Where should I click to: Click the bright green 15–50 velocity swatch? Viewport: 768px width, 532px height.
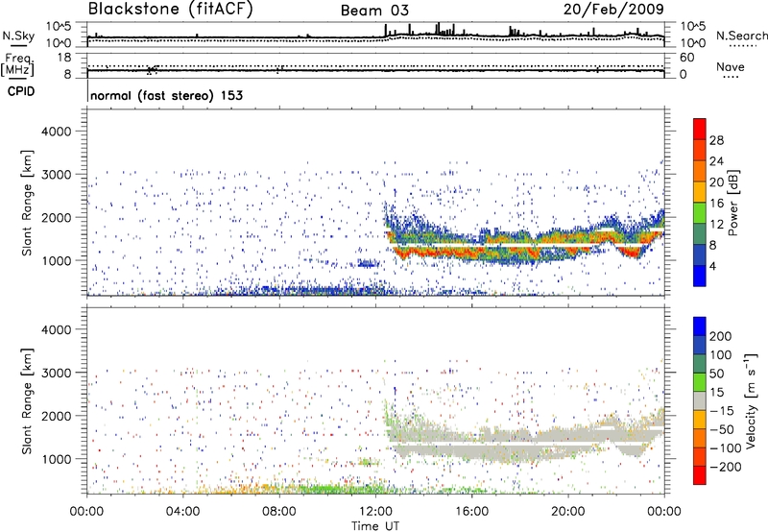700,382
